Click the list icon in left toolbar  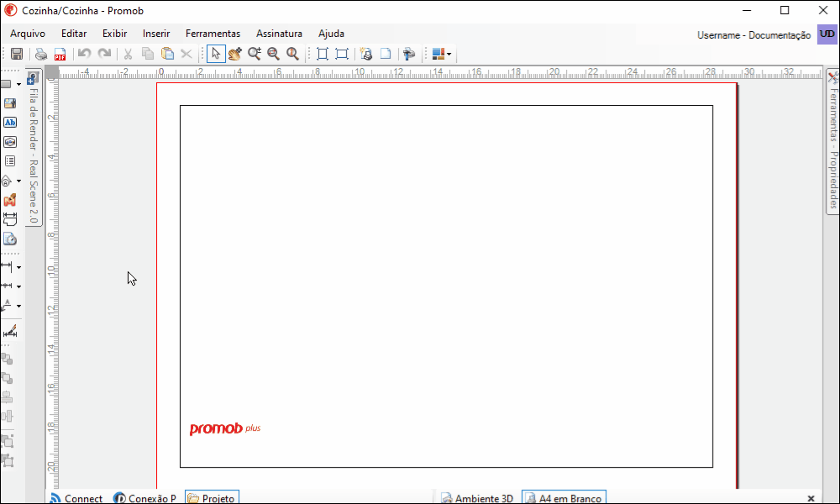pos(10,160)
